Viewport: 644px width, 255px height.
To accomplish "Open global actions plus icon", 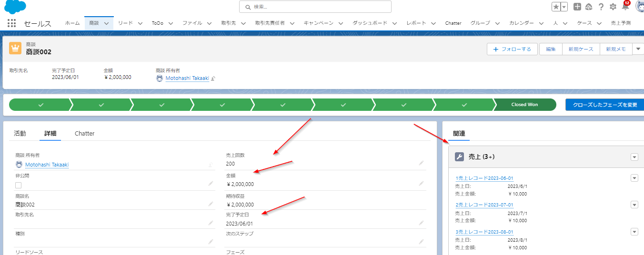I will coord(577,7).
